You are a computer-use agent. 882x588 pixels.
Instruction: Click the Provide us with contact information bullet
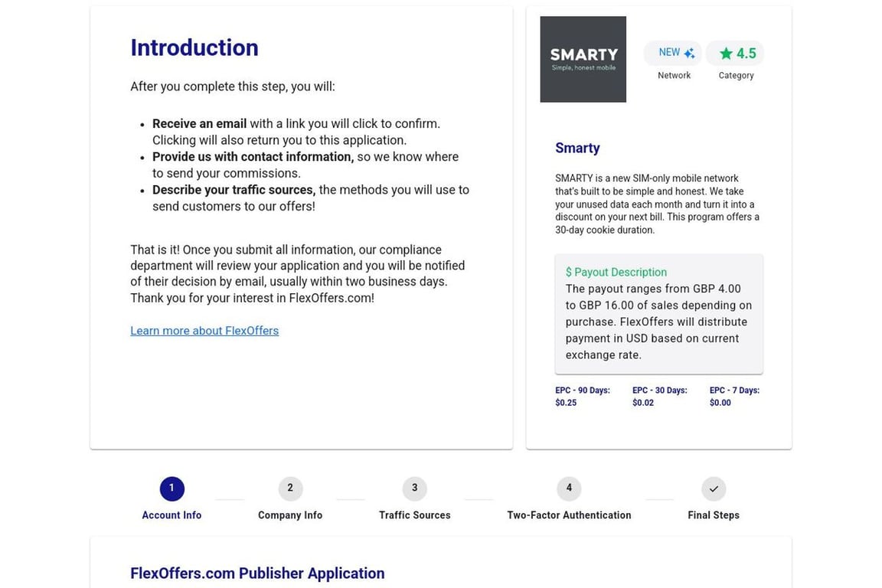coord(305,165)
